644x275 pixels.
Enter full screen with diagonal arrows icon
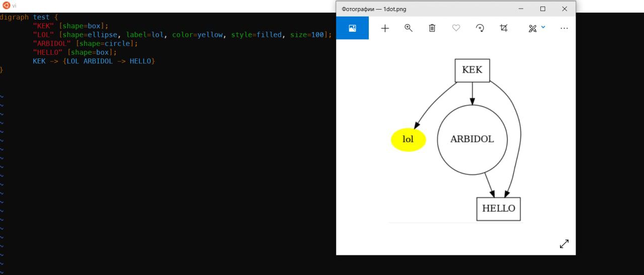[564, 244]
